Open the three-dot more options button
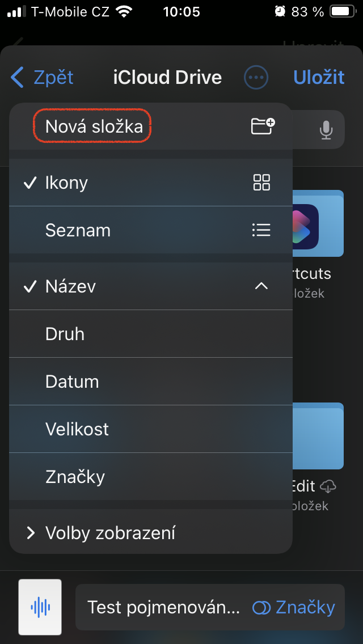 click(256, 77)
